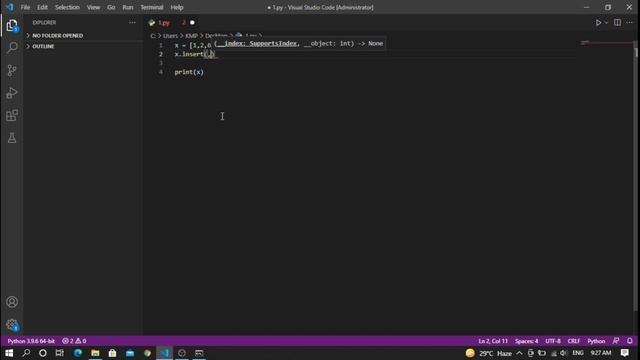This screenshot has width=640, height=360.
Task: Click the ENG input language indicator
Action: [x=578, y=353]
